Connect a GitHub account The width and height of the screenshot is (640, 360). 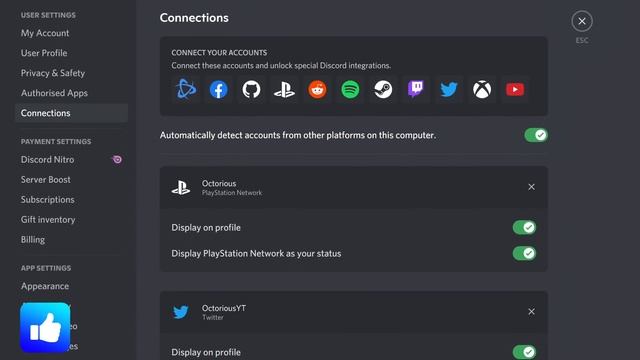[251, 89]
